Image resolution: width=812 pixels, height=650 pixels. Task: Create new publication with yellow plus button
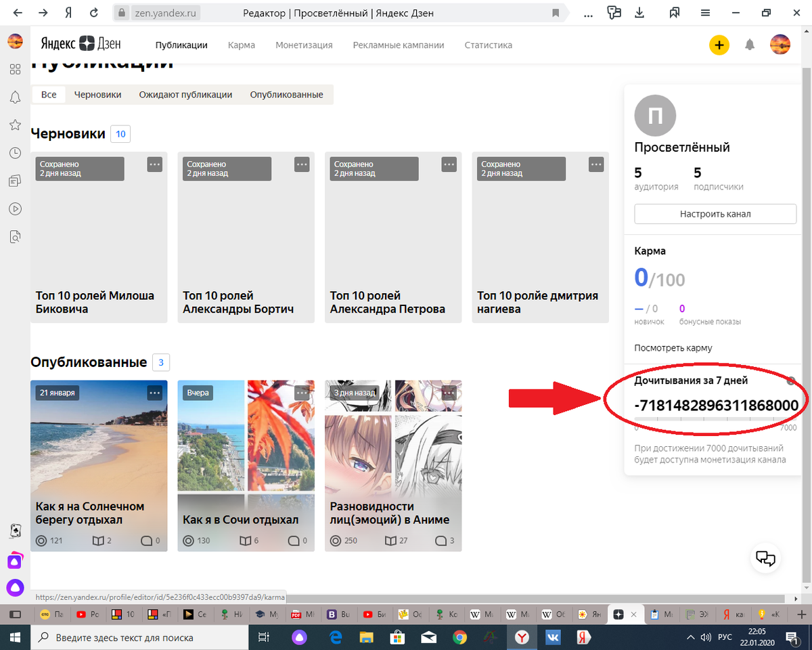(x=719, y=45)
